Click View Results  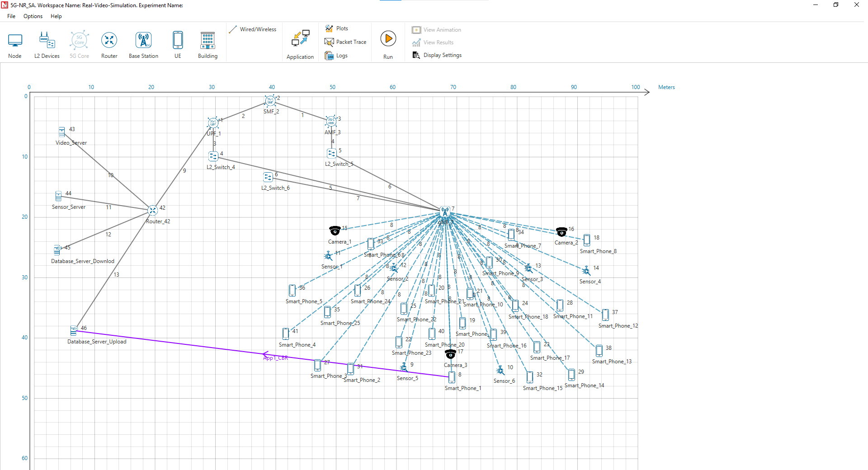[433, 42]
